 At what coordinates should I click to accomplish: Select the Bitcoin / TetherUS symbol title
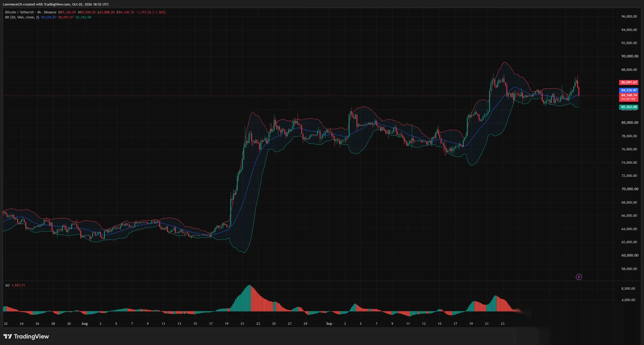(x=19, y=12)
